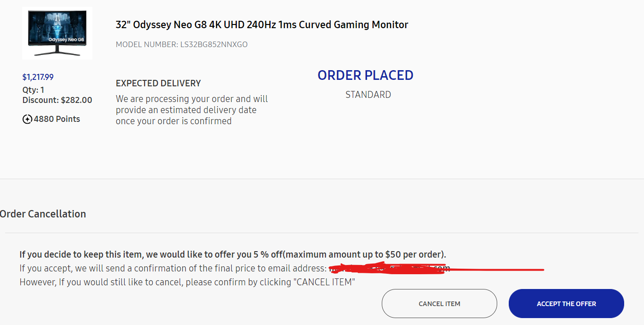Click the Discount: $282.00 text
Image resolution: width=644 pixels, height=325 pixels.
[57, 100]
